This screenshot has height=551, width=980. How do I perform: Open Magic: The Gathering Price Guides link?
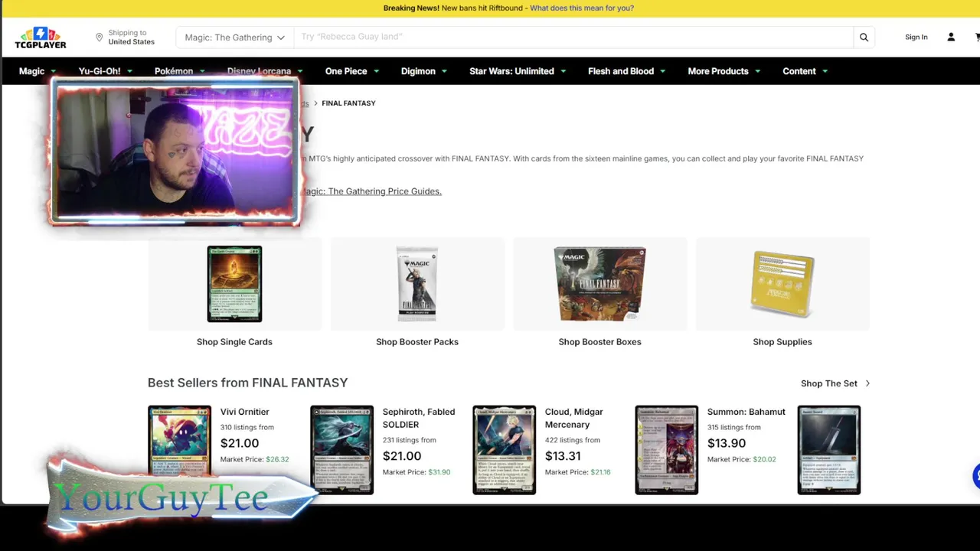[372, 191]
